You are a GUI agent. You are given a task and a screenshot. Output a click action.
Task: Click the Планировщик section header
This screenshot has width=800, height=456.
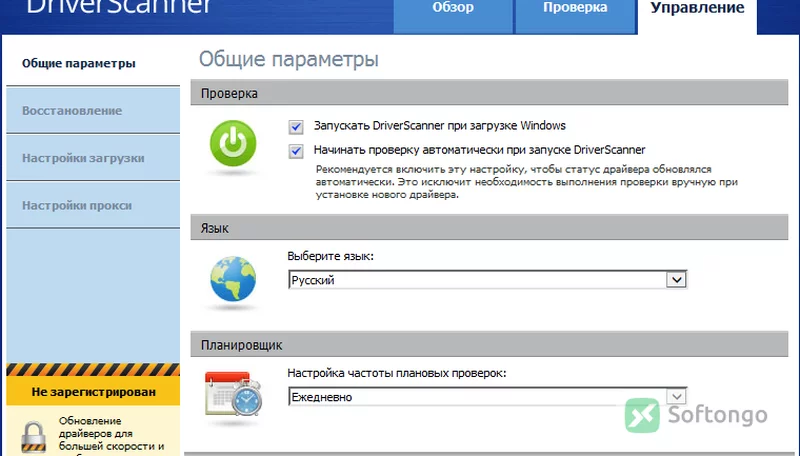pos(489,344)
